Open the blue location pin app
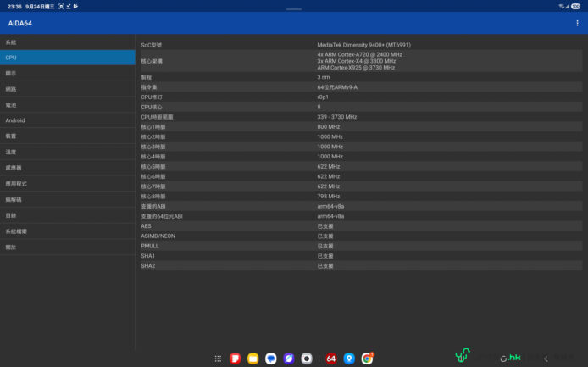 (349, 359)
